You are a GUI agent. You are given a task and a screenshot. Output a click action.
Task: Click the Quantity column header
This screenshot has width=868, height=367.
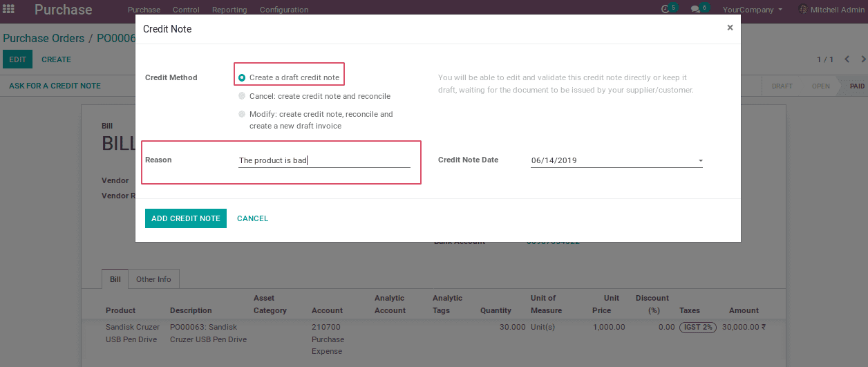point(496,310)
